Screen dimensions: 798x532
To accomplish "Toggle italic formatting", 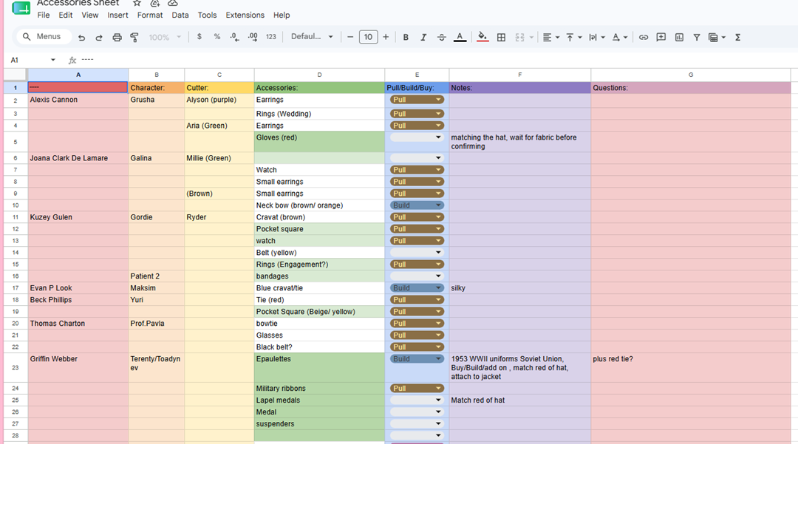I will click(423, 37).
